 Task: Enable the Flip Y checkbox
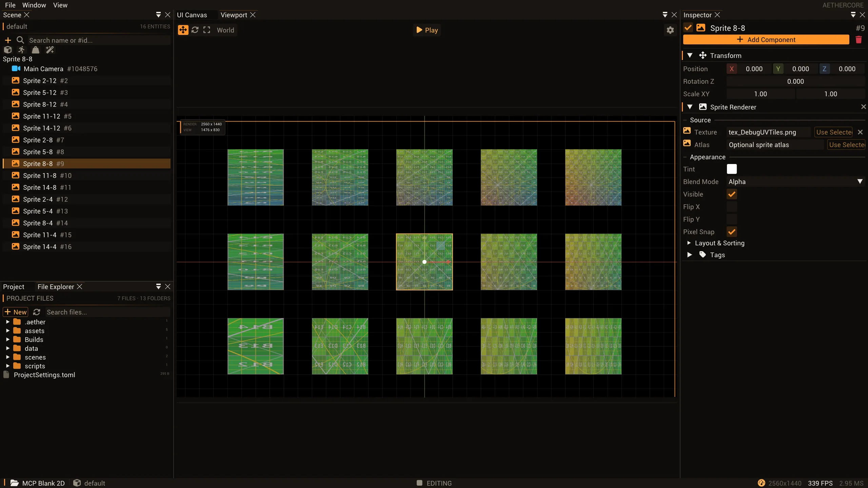tap(732, 219)
